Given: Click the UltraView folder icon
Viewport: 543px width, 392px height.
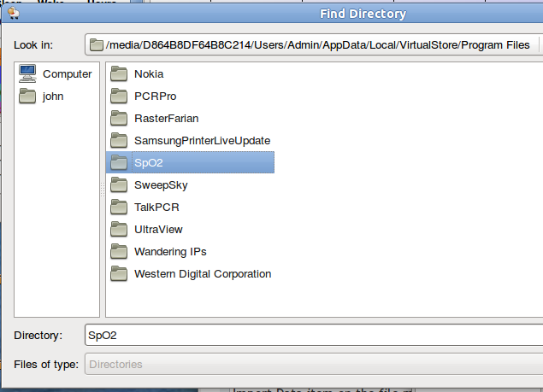Looking at the screenshot, I should click(x=119, y=229).
